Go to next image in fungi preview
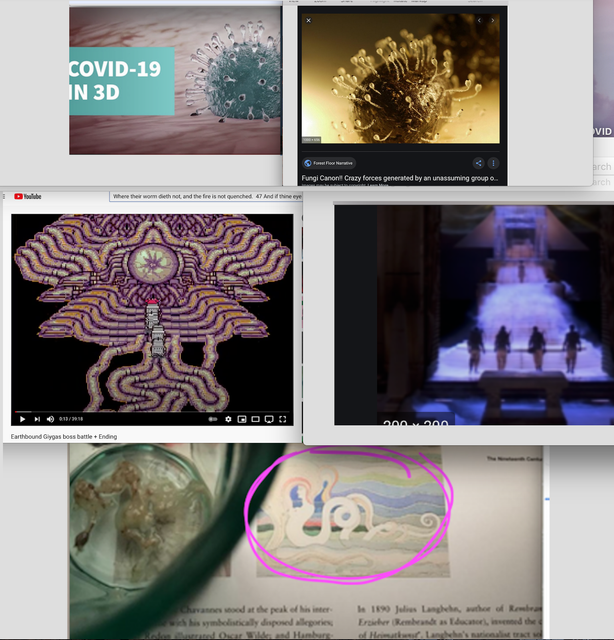 (493, 20)
